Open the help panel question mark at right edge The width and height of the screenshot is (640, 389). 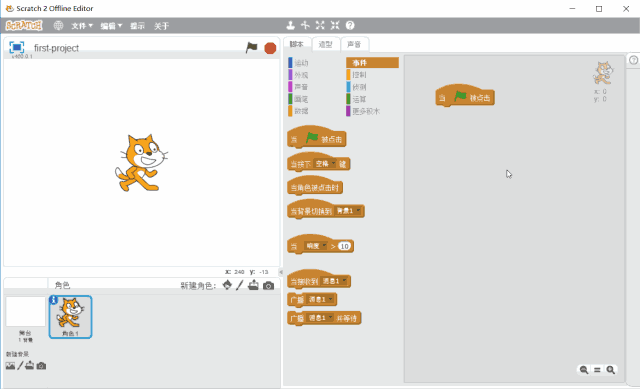[633, 60]
